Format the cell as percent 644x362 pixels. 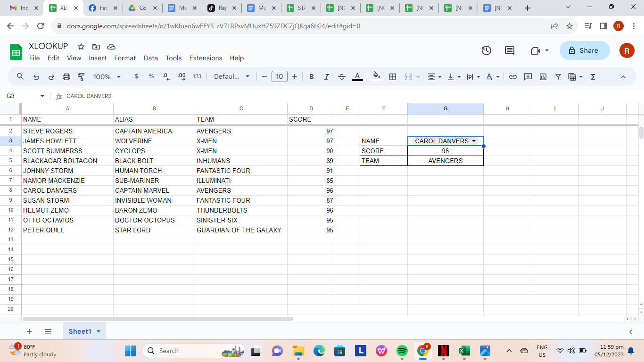pos(151,76)
